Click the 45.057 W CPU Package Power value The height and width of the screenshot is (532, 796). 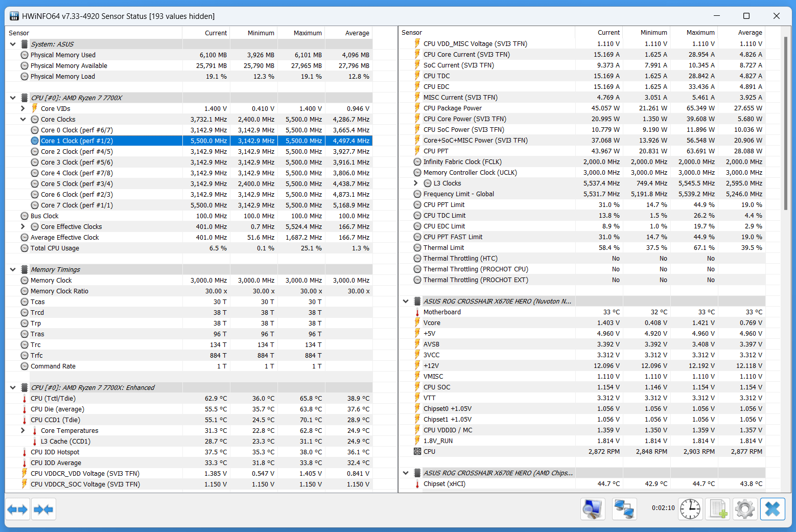tap(605, 108)
